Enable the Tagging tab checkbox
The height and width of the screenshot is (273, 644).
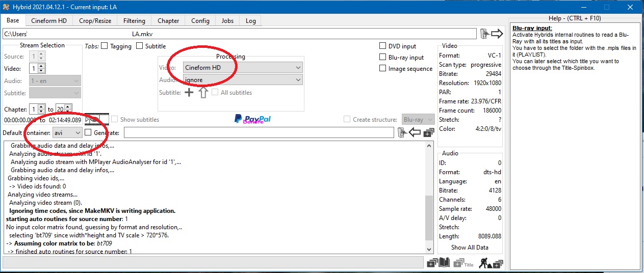tap(105, 46)
